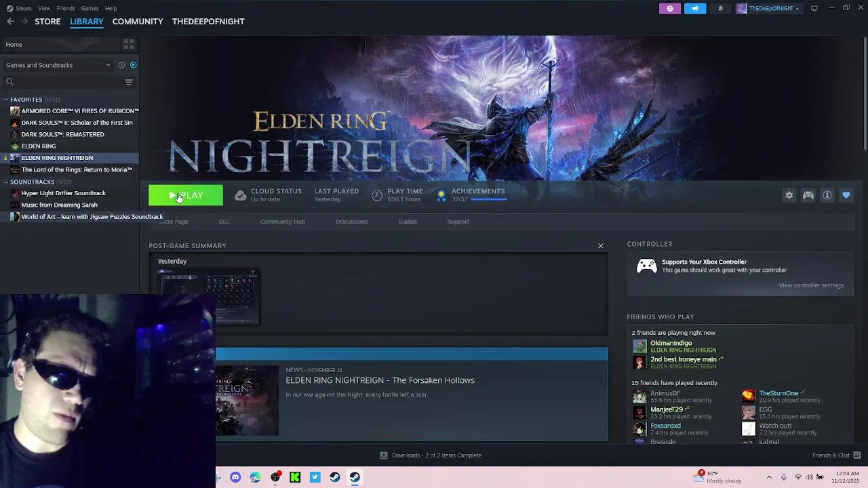Open The Forsaken Hollows news item

[380, 380]
